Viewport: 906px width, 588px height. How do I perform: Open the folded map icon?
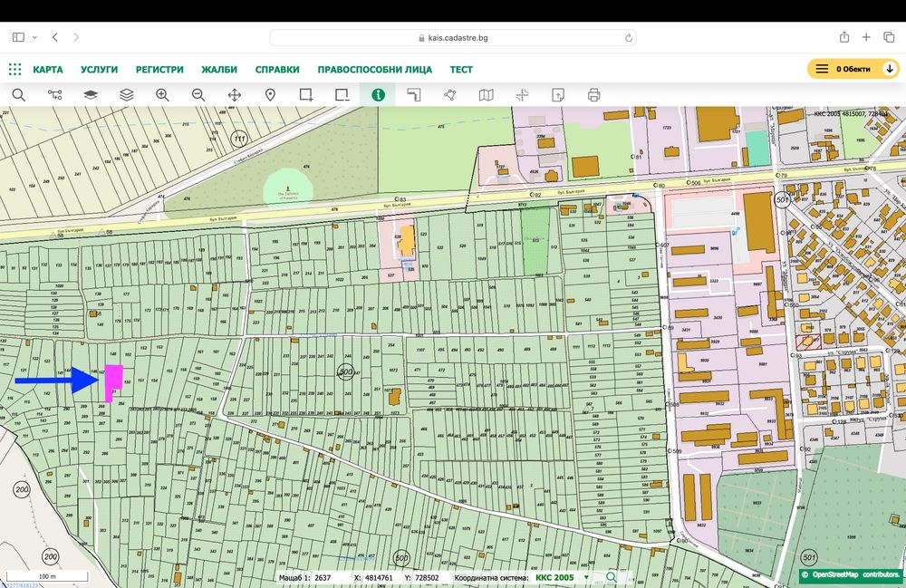tap(486, 95)
